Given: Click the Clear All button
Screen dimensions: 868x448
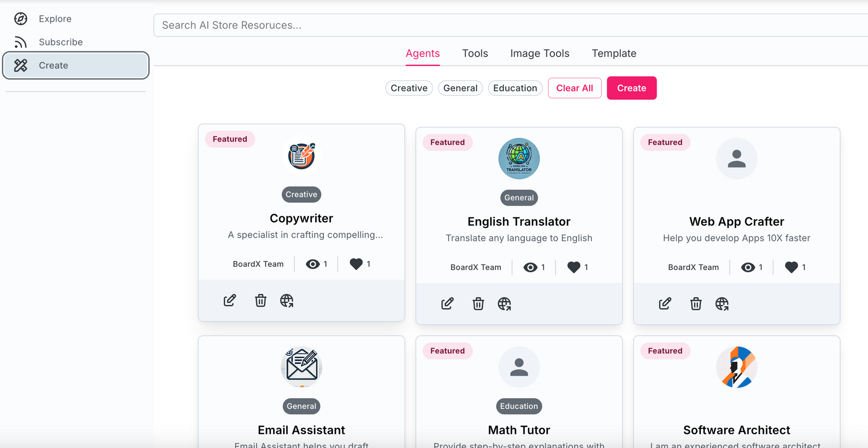Looking at the screenshot, I should tap(575, 88).
